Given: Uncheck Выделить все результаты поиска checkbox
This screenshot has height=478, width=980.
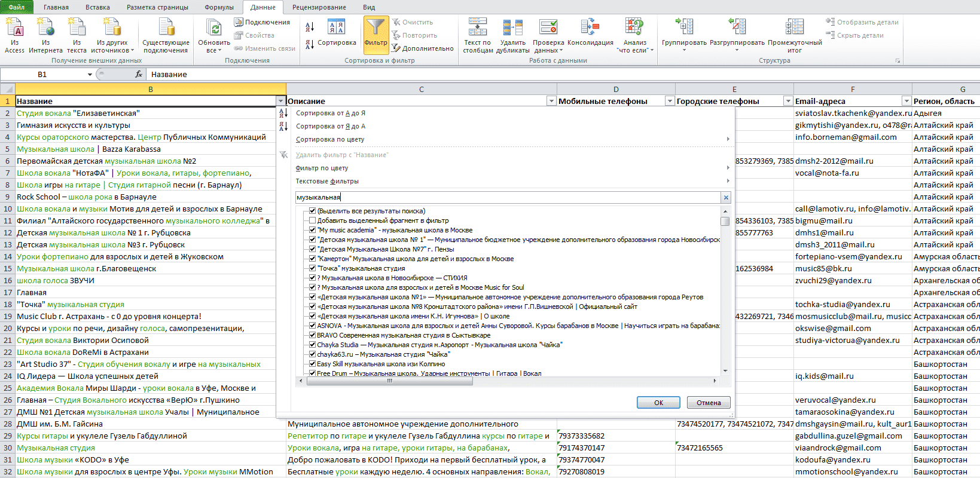Looking at the screenshot, I should [312, 211].
